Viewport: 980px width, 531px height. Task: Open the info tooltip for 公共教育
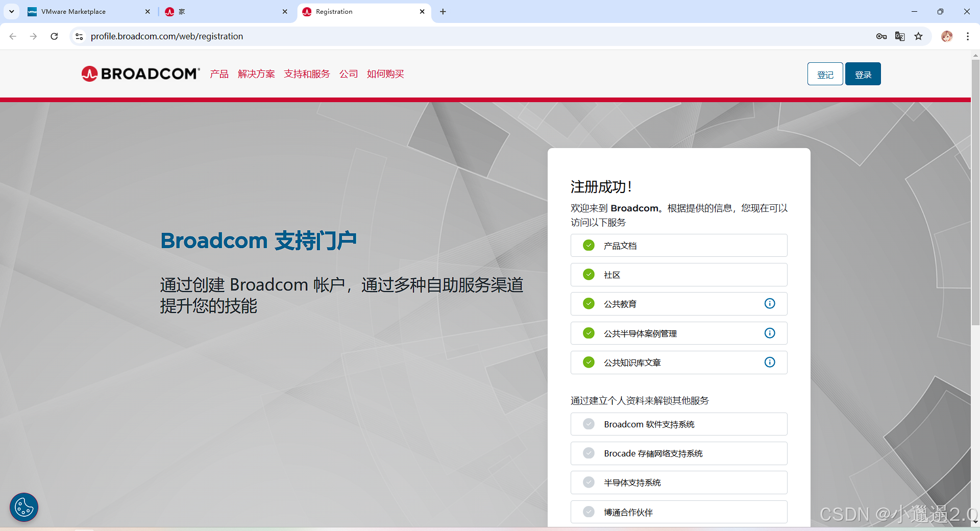point(770,303)
